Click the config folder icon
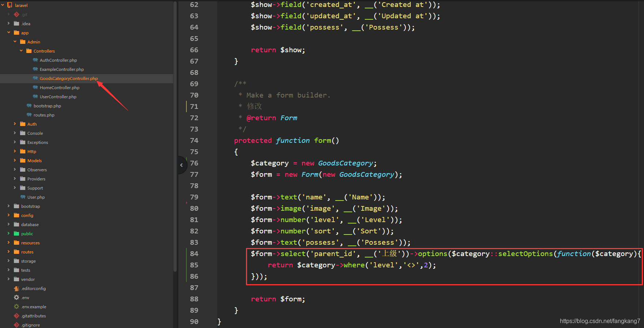 pos(16,215)
